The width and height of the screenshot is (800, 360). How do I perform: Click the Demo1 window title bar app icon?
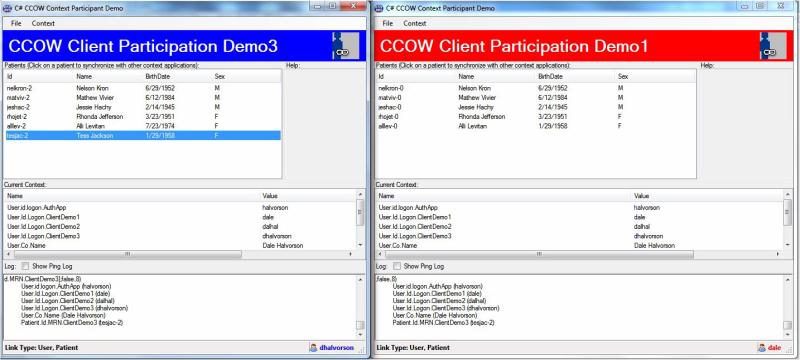379,8
